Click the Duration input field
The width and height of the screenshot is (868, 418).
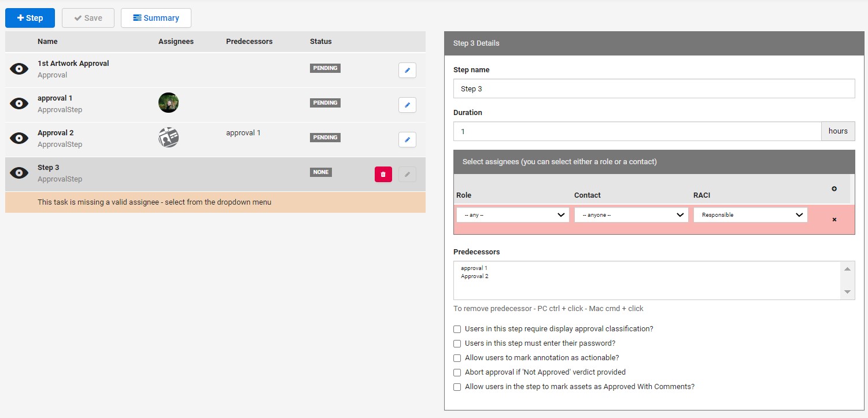pos(637,131)
